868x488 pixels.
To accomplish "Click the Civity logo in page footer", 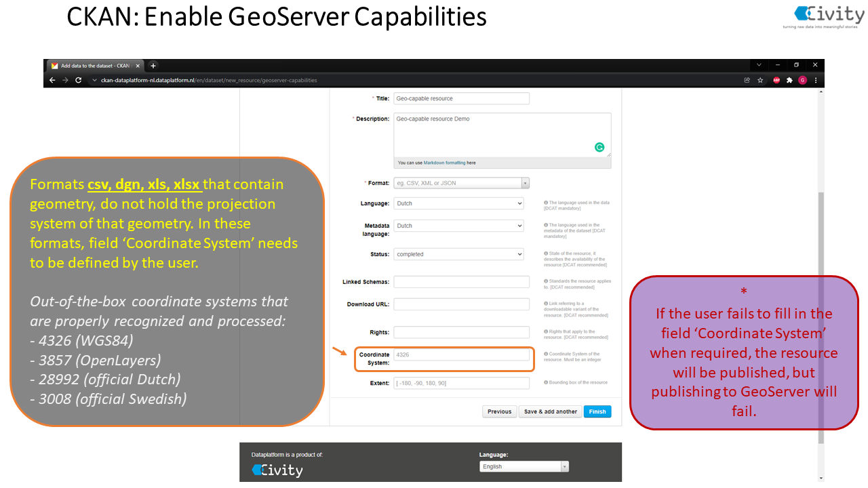I will point(277,470).
